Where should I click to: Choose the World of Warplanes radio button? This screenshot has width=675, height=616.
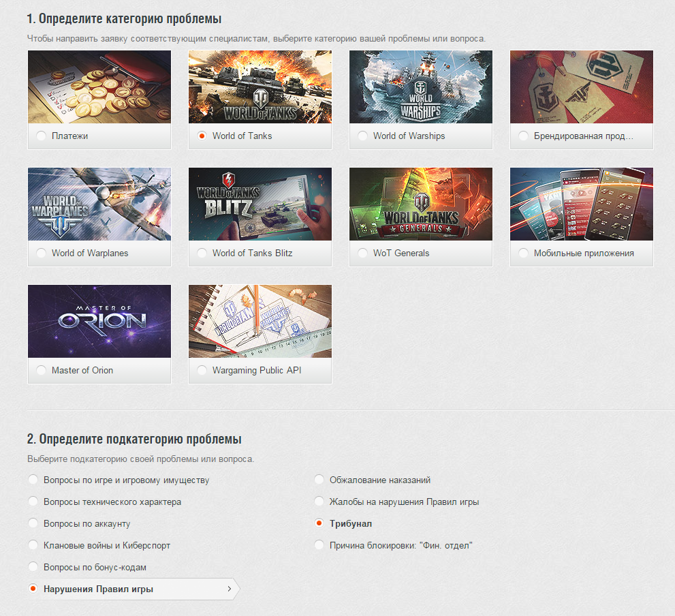point(41,253)
